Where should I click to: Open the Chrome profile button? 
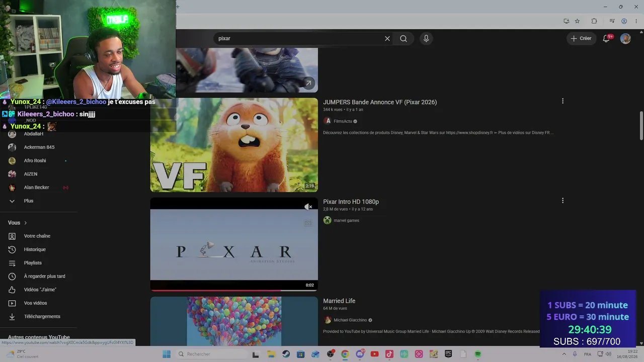tap(624, 21)
